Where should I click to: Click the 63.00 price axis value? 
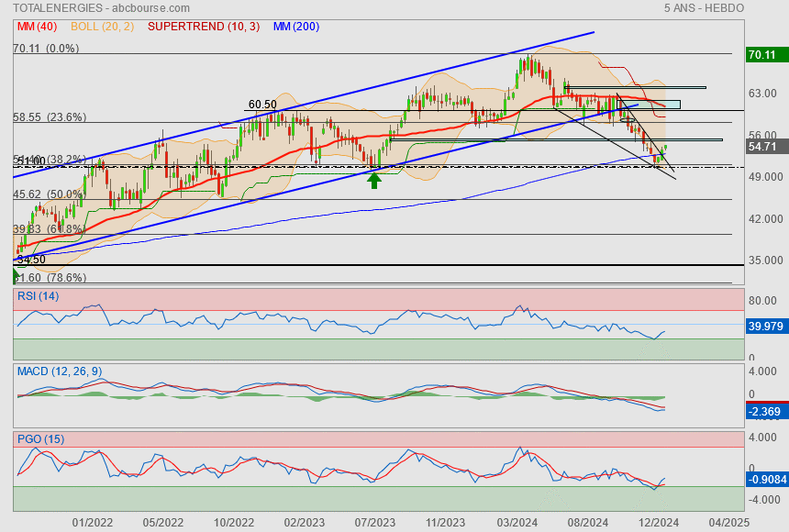point(762,94)
